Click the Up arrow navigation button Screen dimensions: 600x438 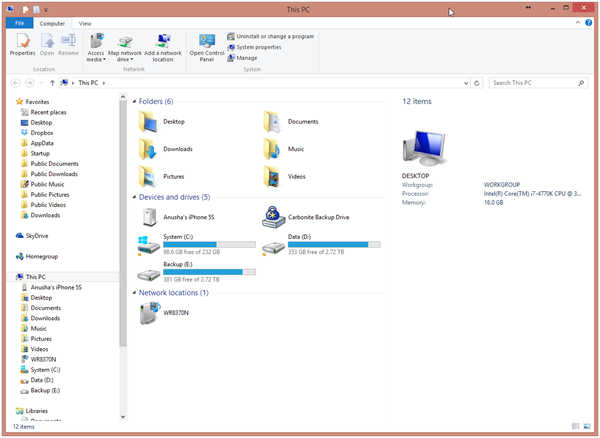tap(52, 83)
